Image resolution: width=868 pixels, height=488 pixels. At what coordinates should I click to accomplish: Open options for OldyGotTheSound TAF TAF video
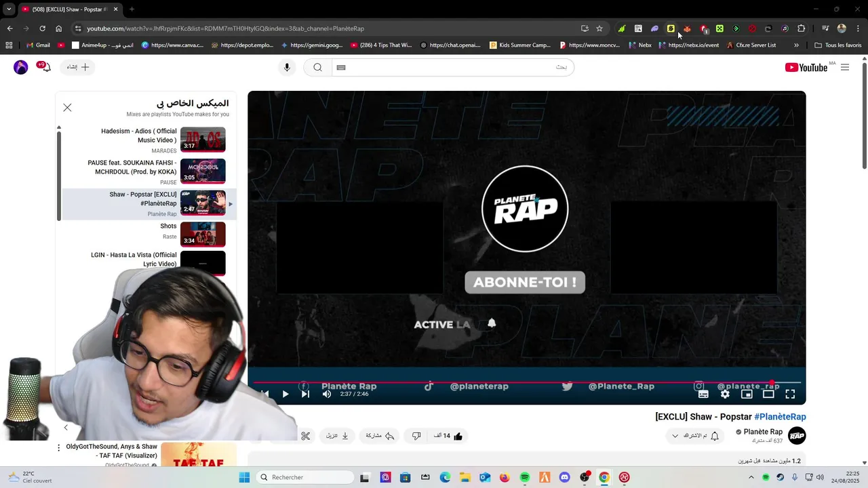coord(59,447)
